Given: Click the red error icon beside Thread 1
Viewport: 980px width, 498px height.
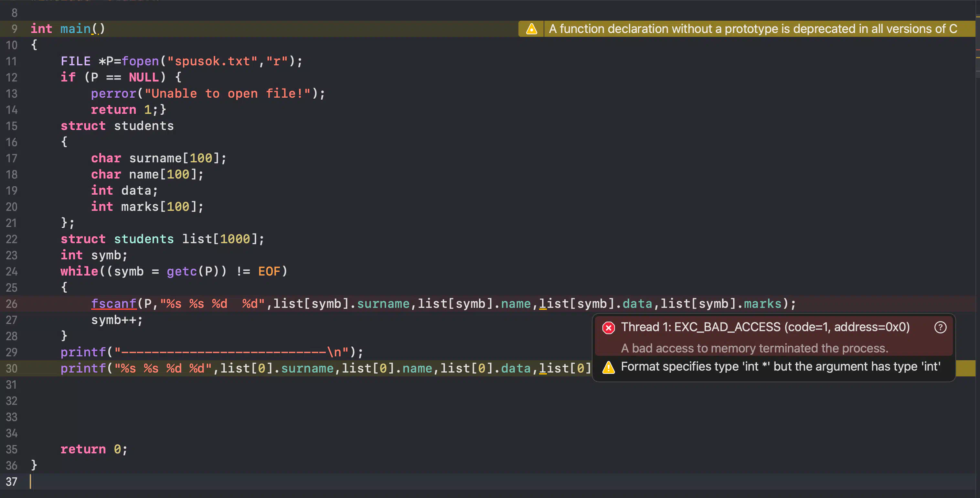Looking at the screenshot, I should coord(608,328).
